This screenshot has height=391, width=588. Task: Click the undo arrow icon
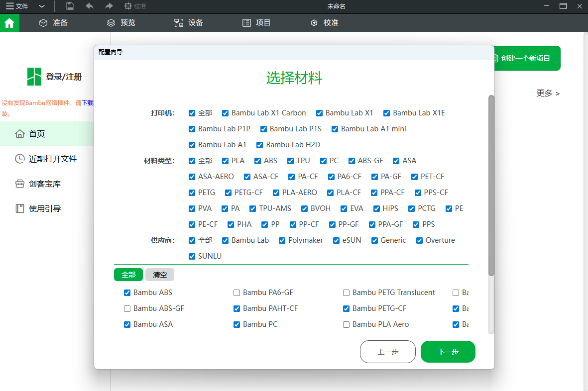(90, 6)
